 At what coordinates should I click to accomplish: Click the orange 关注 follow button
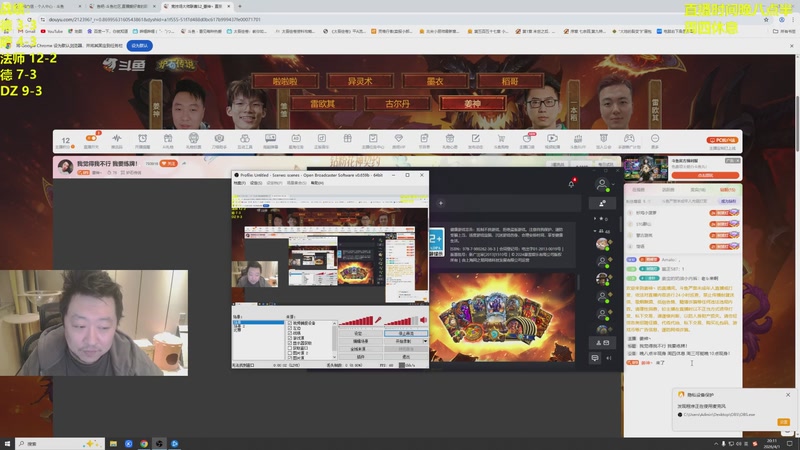point(168,163)
